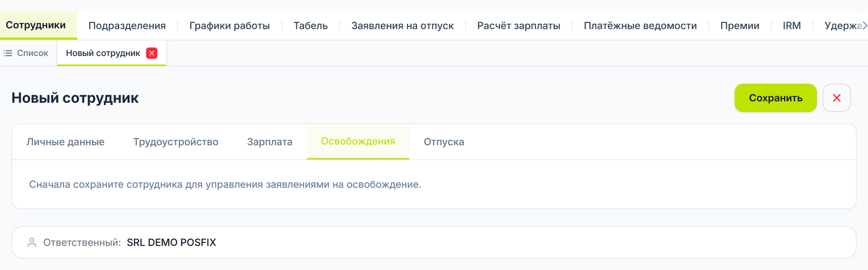Viewport: 868px width, 270px height.
Task: Select the Новый сотрудник tab
Action: pyautogui.click(x=103, y=53)
